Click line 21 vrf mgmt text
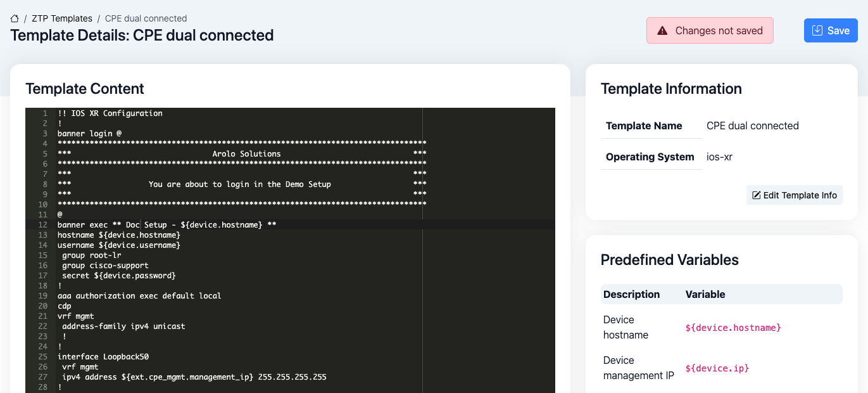The width and height of the screenshot is (868, 393). [76, 316]
